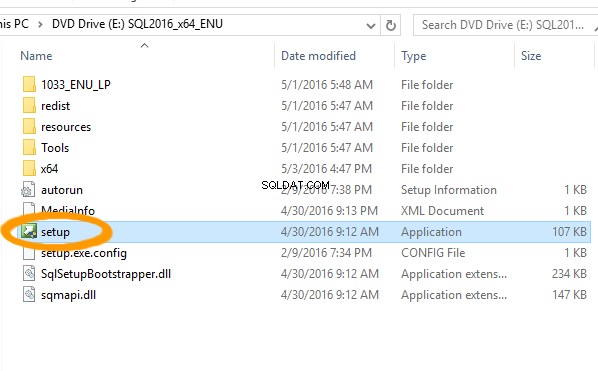
Task: Select the autorun setup information icon
Action: point(29,190)
